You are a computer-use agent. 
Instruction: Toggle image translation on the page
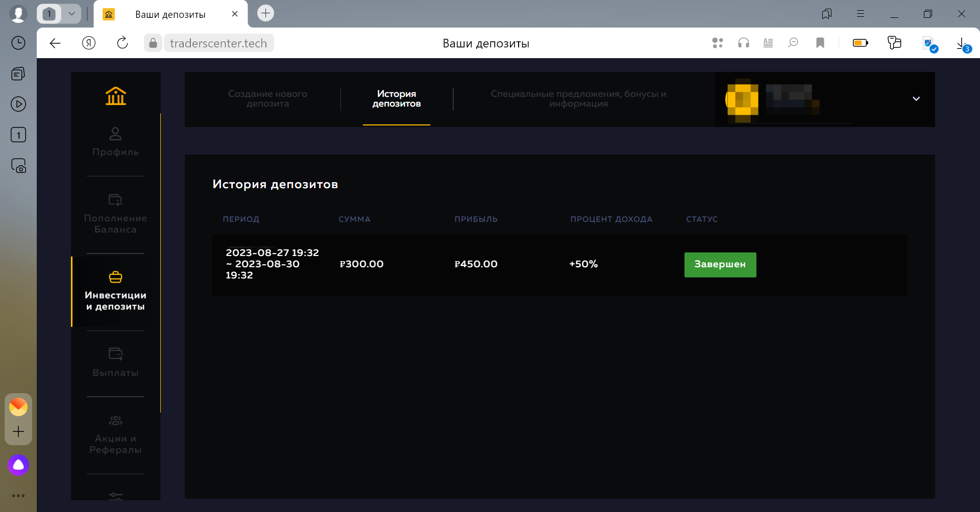click(x=929, y=43)
